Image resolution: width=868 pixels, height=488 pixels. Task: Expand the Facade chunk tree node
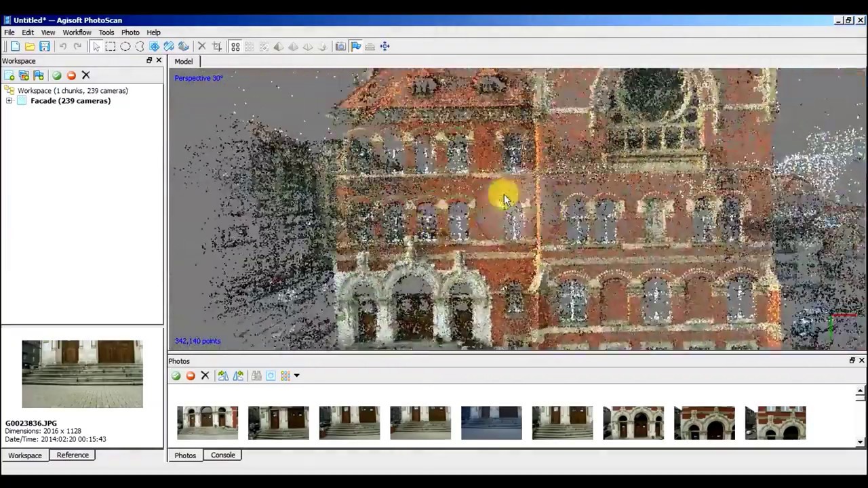(x=9, y=101)
